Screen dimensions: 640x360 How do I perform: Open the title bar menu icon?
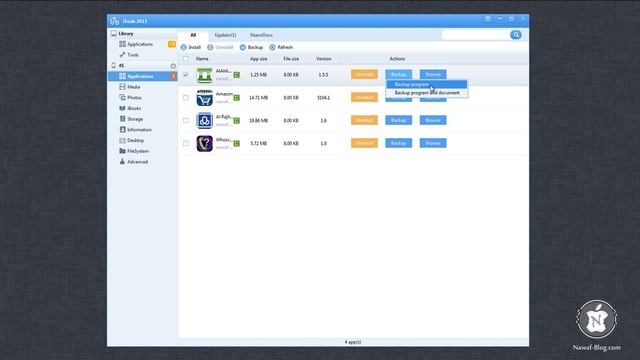(488, 19)
